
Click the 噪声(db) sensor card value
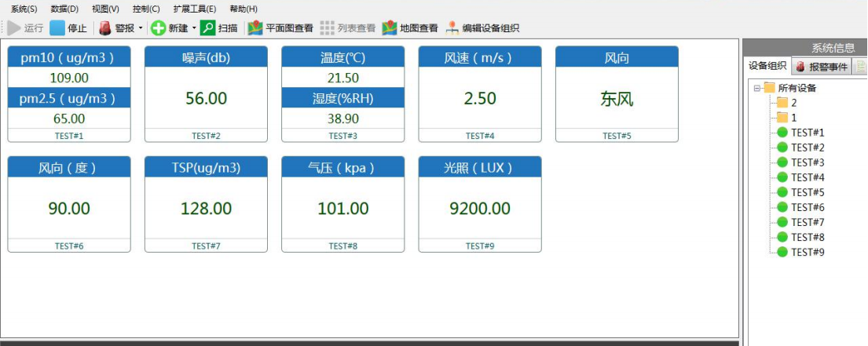(206, 98)
